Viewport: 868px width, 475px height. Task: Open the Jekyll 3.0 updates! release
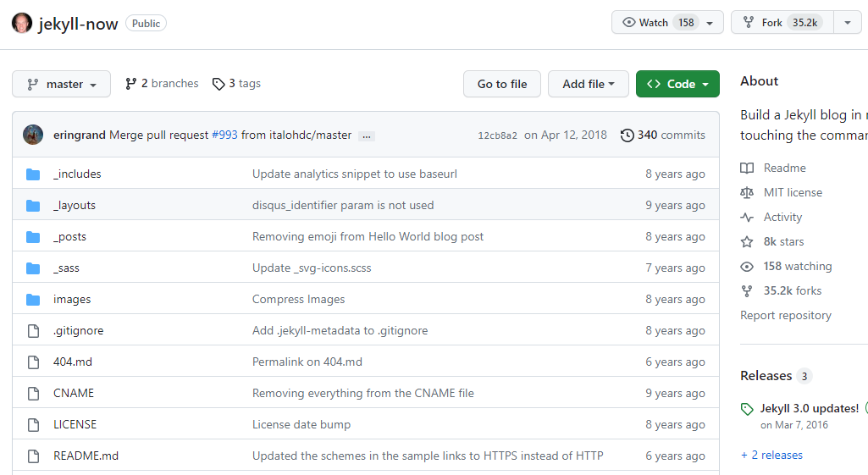[810, 409]
